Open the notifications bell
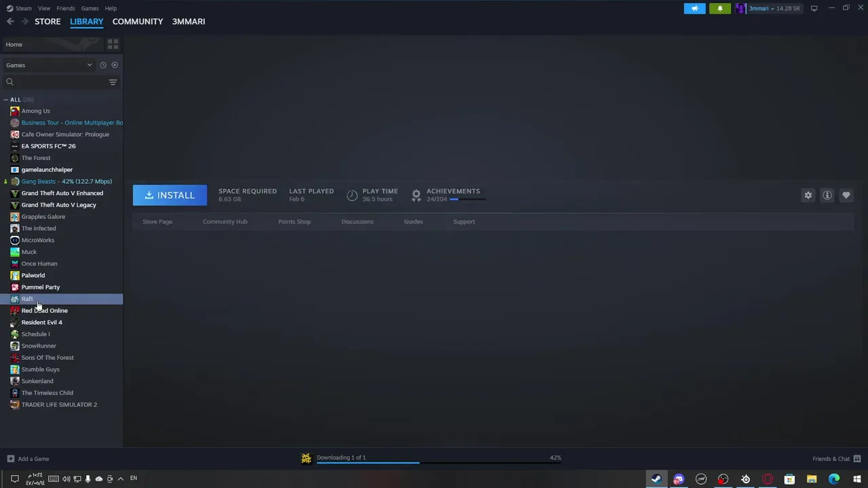The height and width of the screenshot is (488, 868). pyautogui.click(x=720, y=8)
